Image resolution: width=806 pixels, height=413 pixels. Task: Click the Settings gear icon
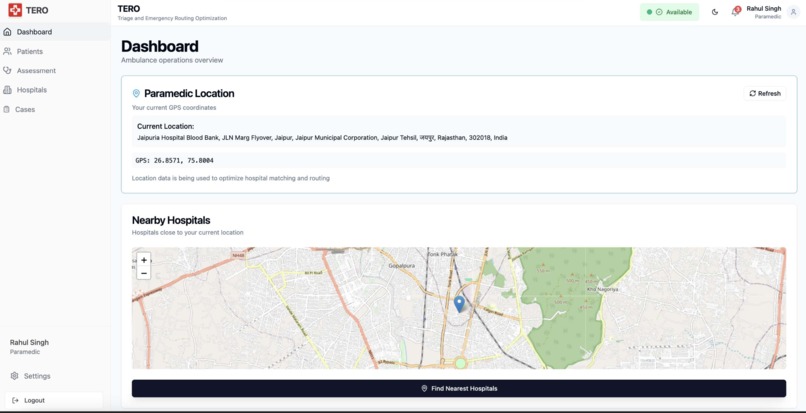pos(14,376)
